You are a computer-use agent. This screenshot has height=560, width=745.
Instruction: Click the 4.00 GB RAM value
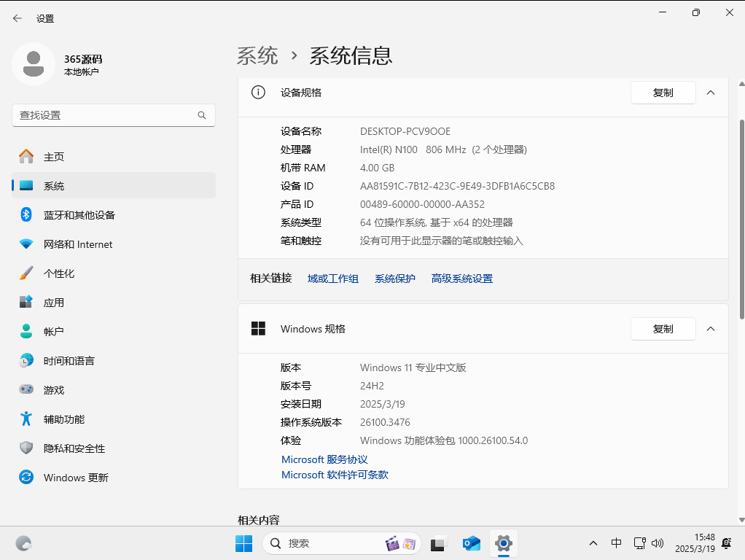378,168
